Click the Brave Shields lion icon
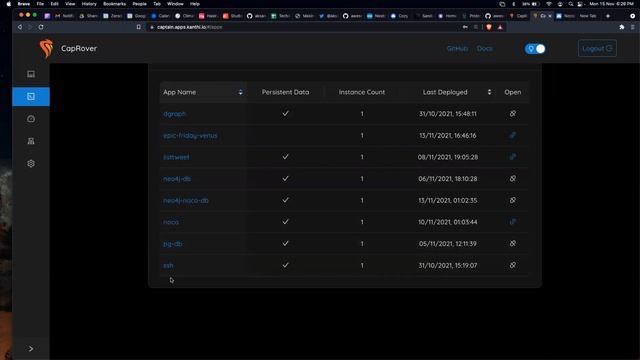 point(489,27)
